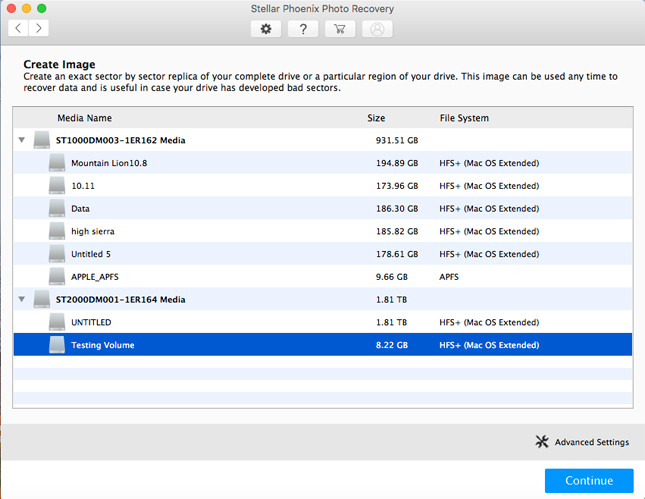645x499 pixels.
Task: Click the 186.30 GB size value
Action: (397, 209)
